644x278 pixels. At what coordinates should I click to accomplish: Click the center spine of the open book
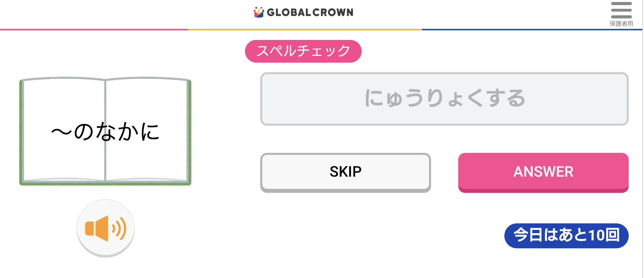(105, 159)
